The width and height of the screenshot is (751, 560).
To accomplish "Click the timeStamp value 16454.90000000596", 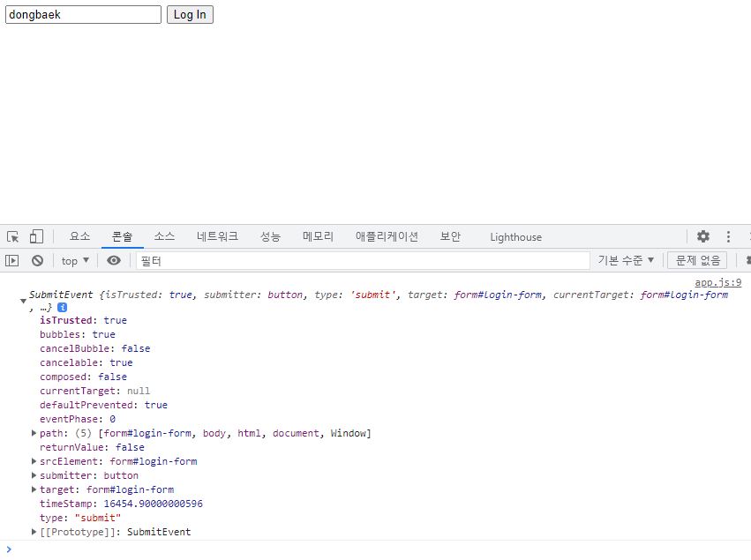I will 154,504.
